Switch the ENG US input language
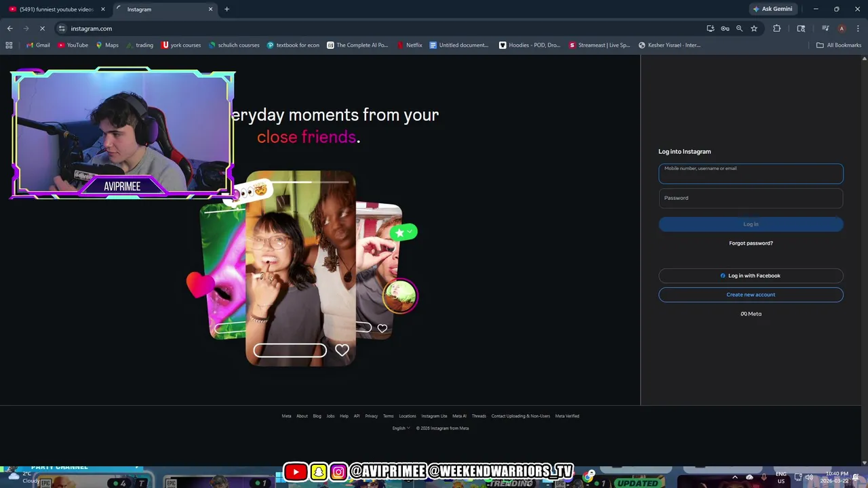The image size is (868, 488). [781, 477]
